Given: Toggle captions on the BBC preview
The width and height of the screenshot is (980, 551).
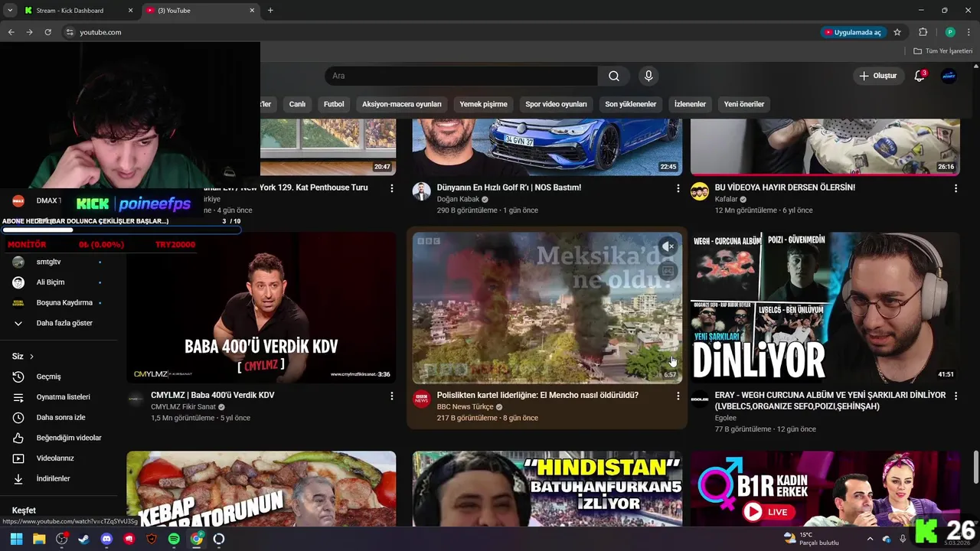Looking at the screenshot, I should pos(668,271).
